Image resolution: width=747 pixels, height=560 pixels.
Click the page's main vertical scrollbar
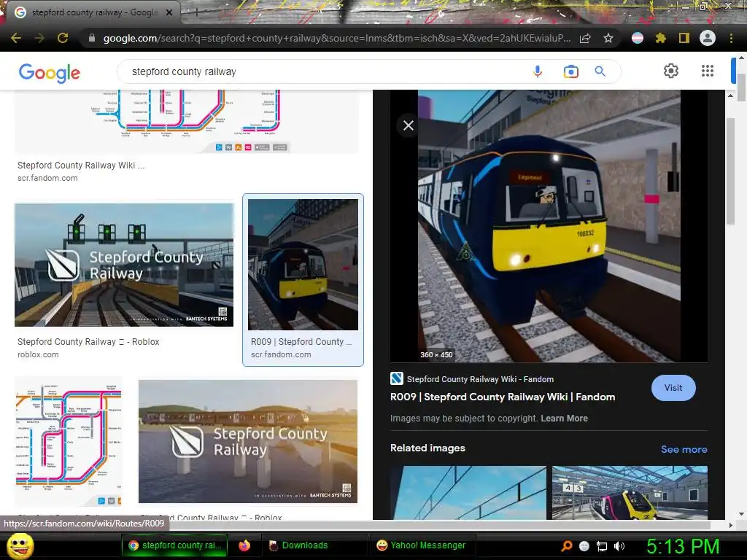click(x=741, y=87)
